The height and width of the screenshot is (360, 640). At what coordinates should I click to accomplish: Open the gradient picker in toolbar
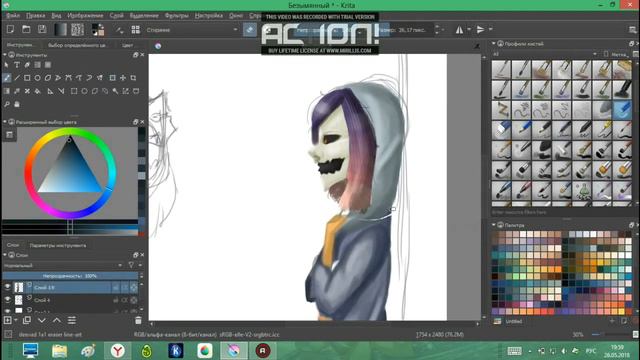tap(60, 29)
